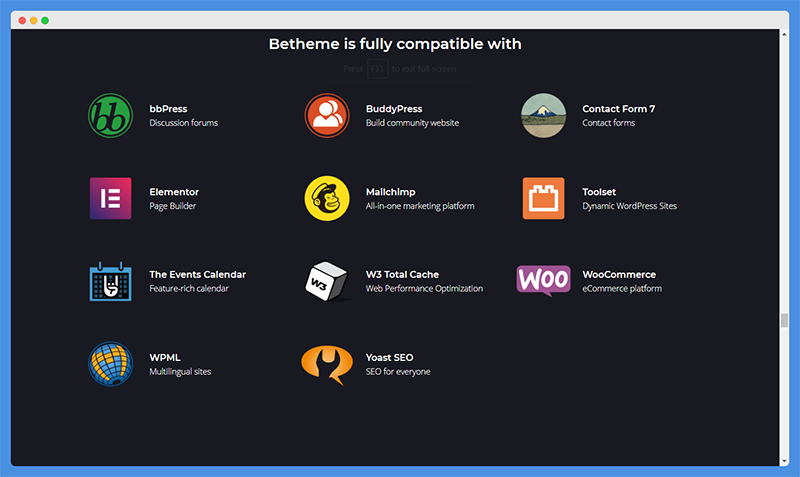Select the W3 Total Cache title

point(402,274)
